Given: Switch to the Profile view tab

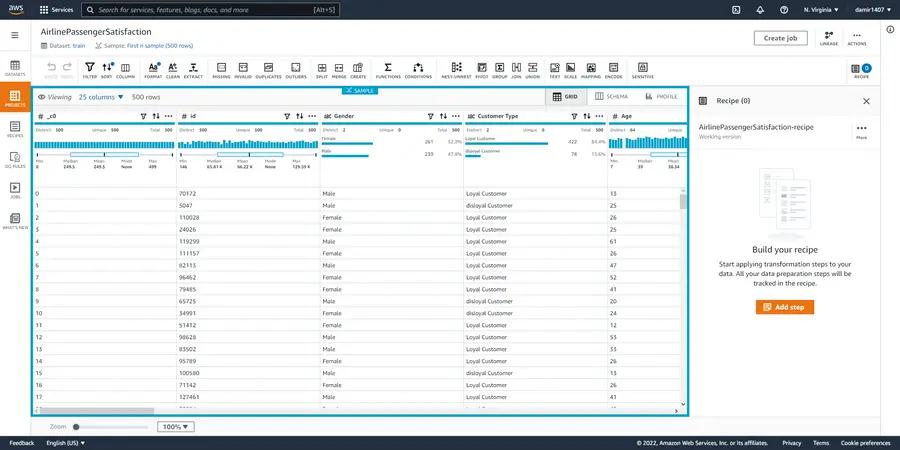Looking at the screenshot, I should click(x=661, y=96).
